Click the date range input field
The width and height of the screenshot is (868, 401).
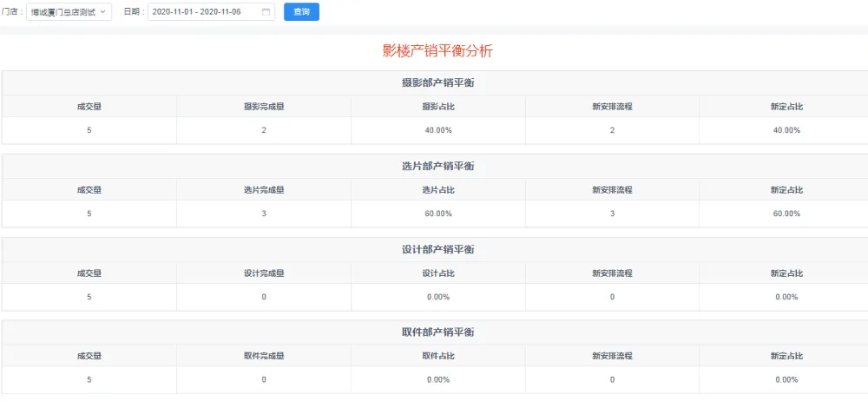point(204,12)
